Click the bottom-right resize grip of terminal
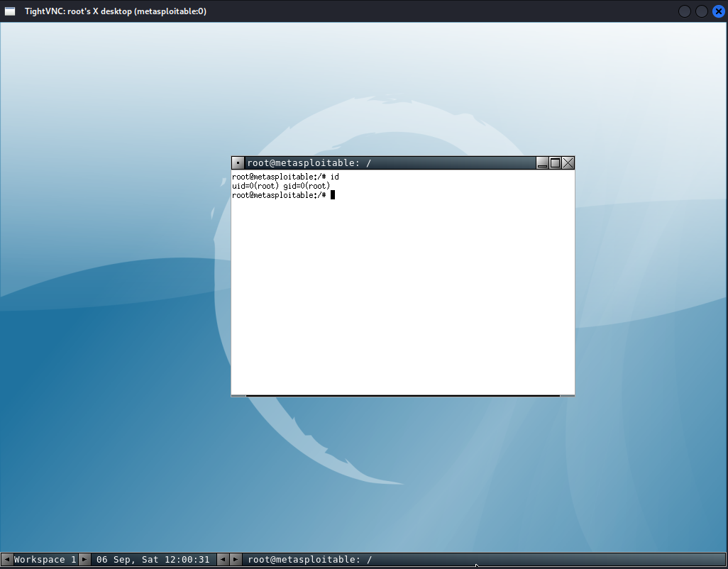Image resolution: width=728 pixels, height=569 pixels. (567, 394)
